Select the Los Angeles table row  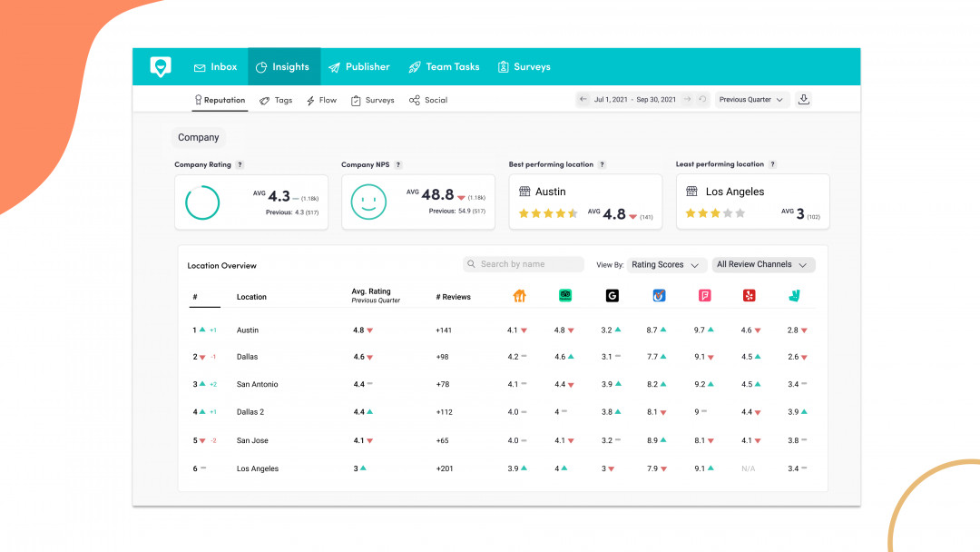pyautogui.click(x=503, y=468)
